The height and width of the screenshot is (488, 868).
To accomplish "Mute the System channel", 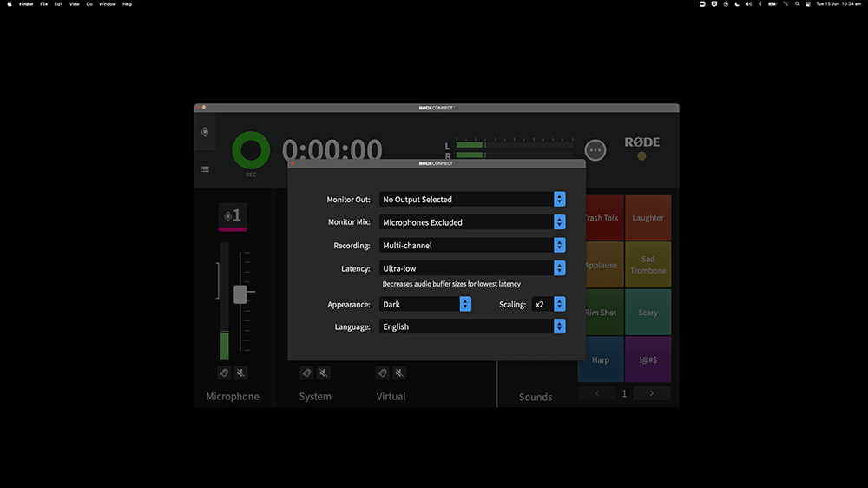I will (x=323, y=373).
